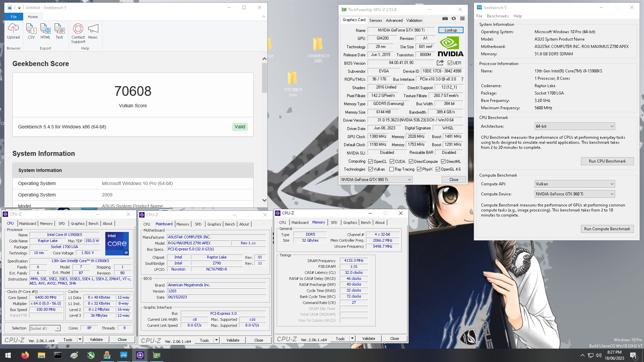Open File Explorer from taskbar
The width and height of the screenshot is (644, 362).
click(x=41, y=355)
